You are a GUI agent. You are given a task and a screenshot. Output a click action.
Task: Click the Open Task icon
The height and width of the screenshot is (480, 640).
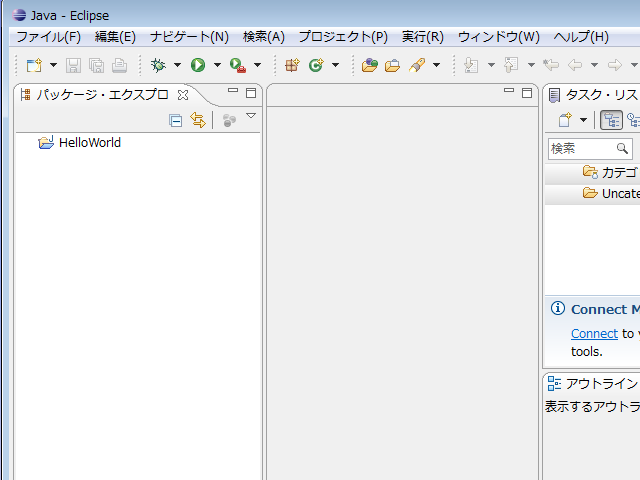tap(393, 65)
